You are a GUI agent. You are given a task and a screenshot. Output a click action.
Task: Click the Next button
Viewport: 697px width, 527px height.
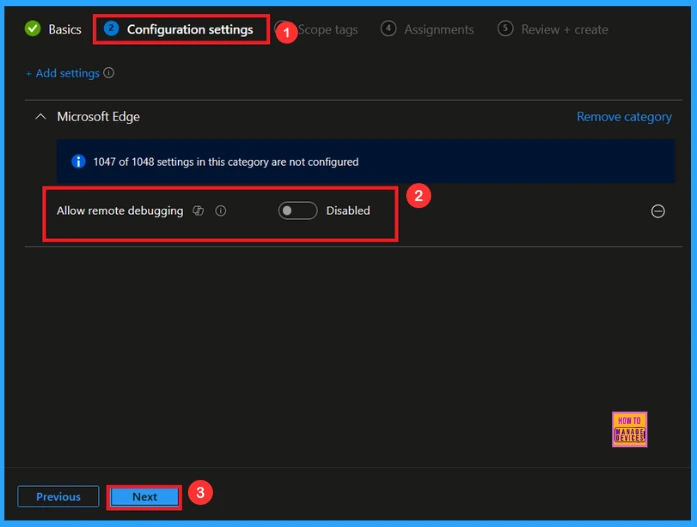[x=144, y=496]
